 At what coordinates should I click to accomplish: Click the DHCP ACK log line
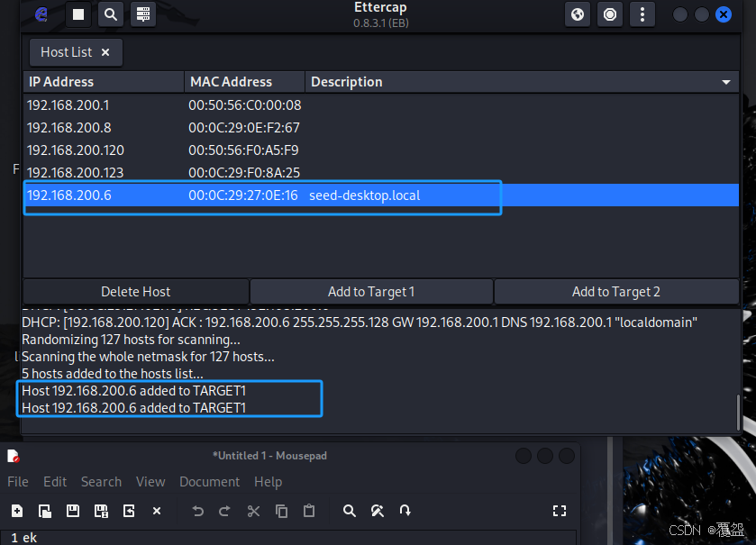tap(360, 322)
